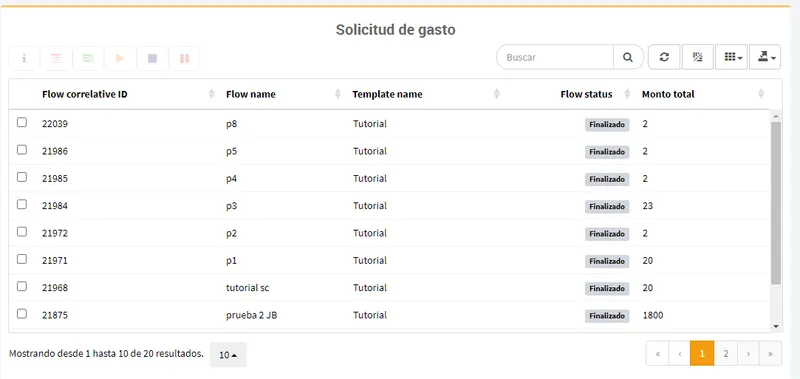This screenshot has height=379, width=800.
Task: Check the box for row 21968
Action: 22,286
